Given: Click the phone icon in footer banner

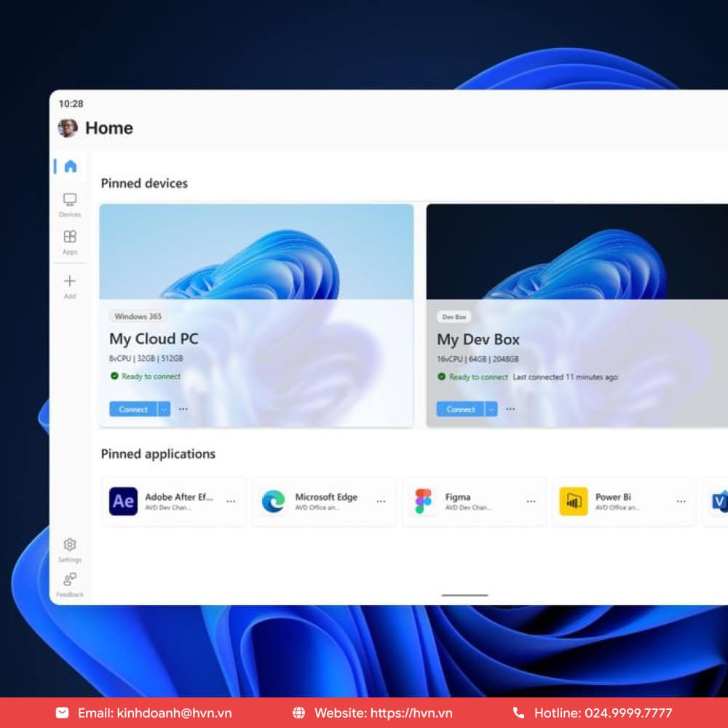Looking at the screenshot, I should [518, 713].
